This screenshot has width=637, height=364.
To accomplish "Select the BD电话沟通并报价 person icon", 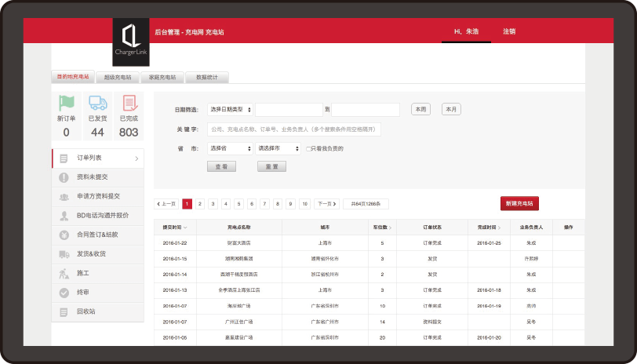I will point(64,216).
